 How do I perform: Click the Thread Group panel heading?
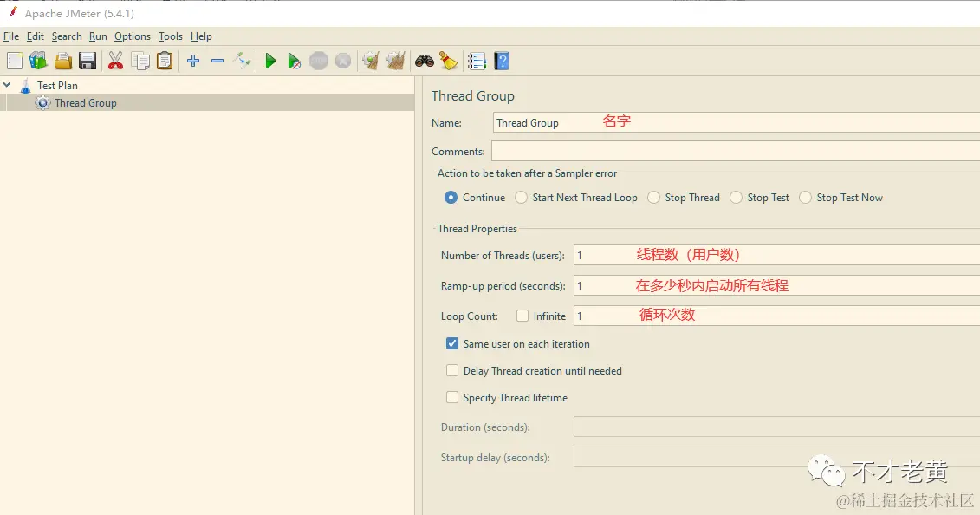(x=473, y=95)
